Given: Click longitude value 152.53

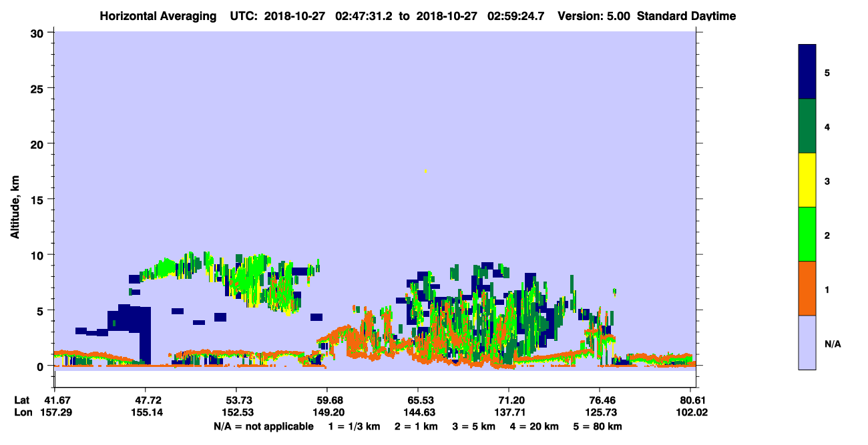Looking at the screenshot, I should [x=236, y=412].
